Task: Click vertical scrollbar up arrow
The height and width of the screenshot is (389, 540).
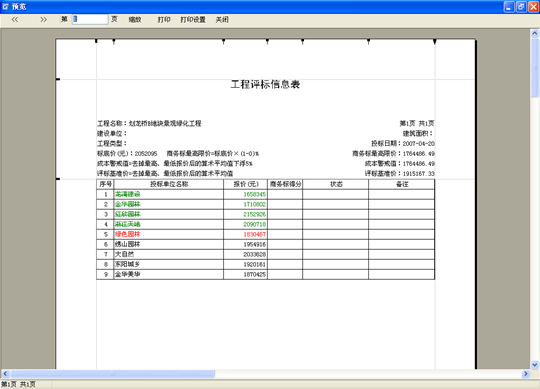Action: tap(534, 33)
